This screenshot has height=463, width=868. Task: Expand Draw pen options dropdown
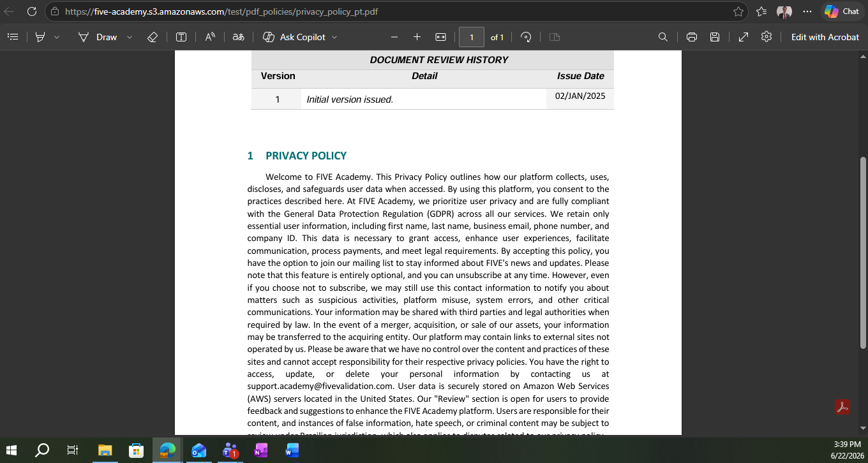coord(130,37)
